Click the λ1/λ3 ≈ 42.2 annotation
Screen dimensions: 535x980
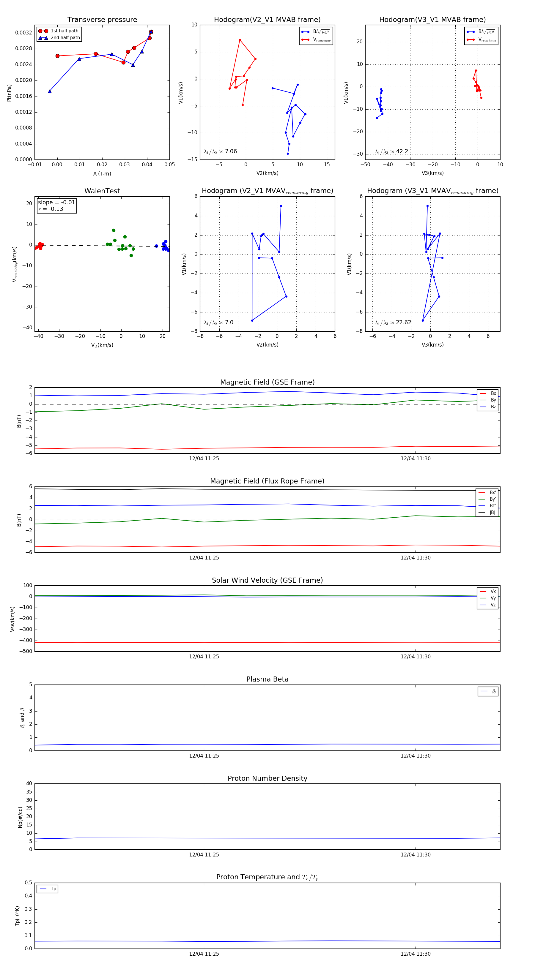click(391, 151)
